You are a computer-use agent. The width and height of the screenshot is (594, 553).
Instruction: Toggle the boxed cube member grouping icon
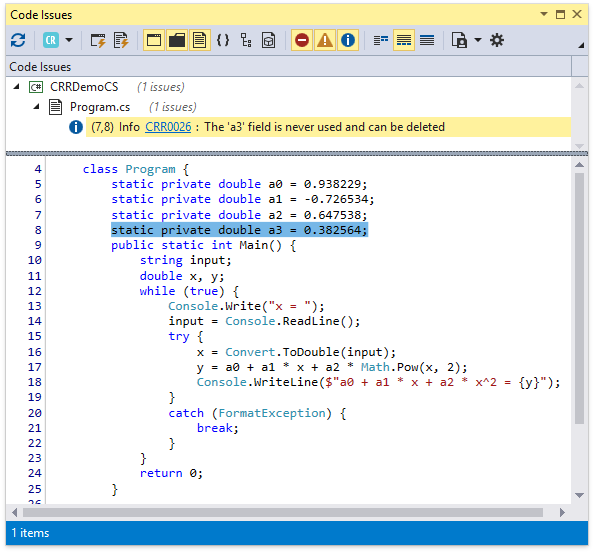269,40
